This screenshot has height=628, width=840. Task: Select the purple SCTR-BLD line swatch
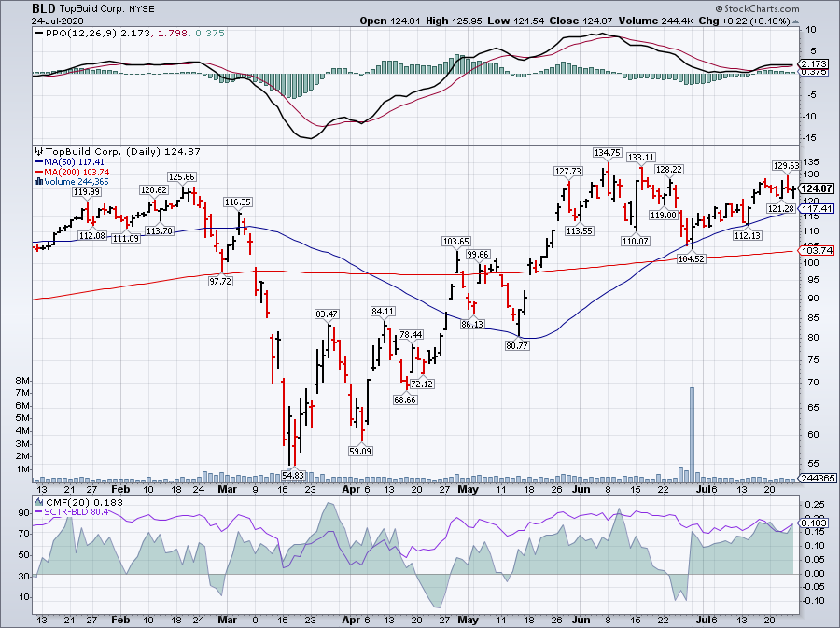[x=38, y=512]
